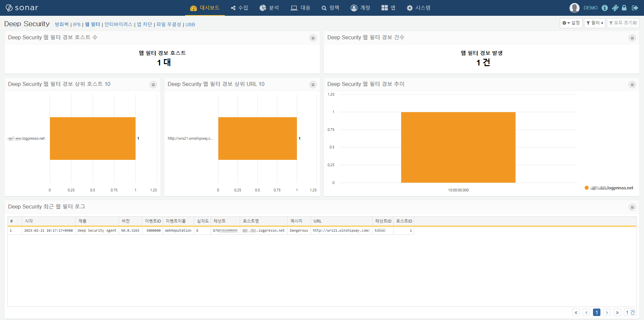Screen dimensions: 644x320
Task: Expand the 필터 filter panel
Action: [594, 23]
